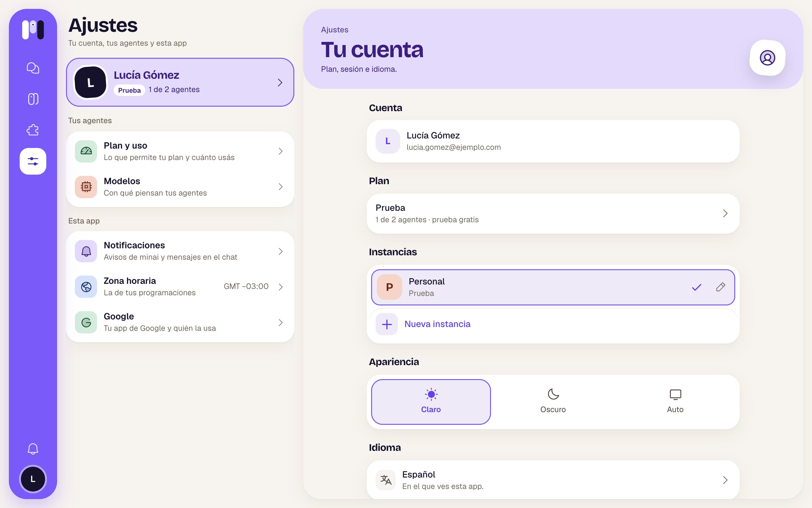Expand the Lucía Gómez profile card chevron
This screenshot has height=508, width=812.
[280, 82]
